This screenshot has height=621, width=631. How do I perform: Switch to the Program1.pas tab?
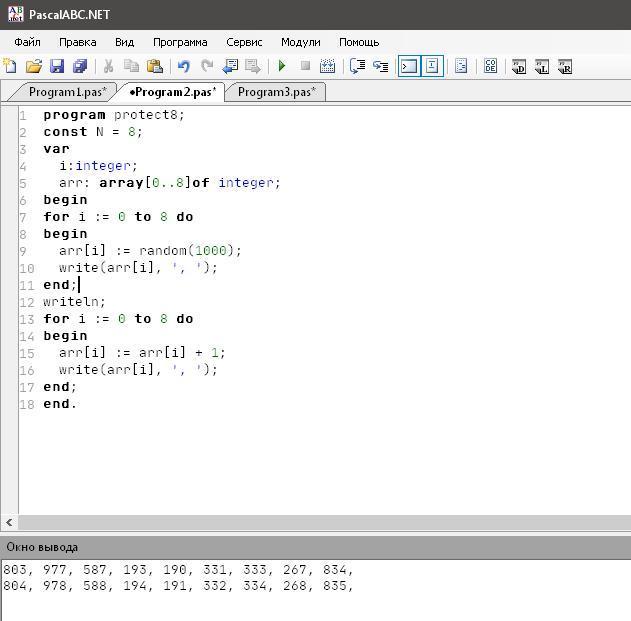pyautogui.click(x=66, y=92)
